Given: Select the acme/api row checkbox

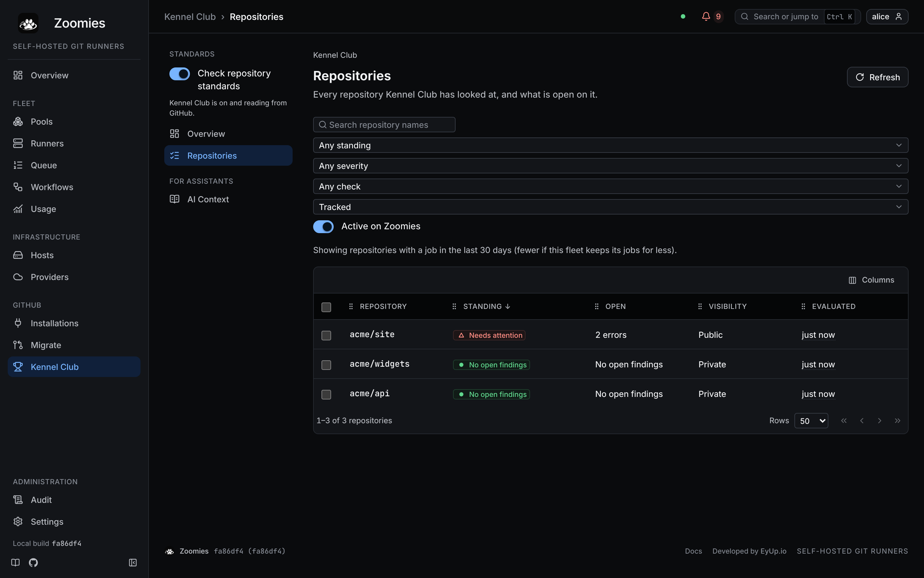Looking at the screenshot, I should point(326,394).
